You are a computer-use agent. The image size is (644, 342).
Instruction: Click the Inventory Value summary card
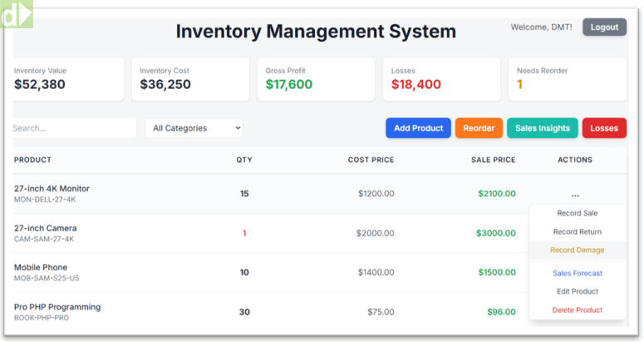click(68, 79)
